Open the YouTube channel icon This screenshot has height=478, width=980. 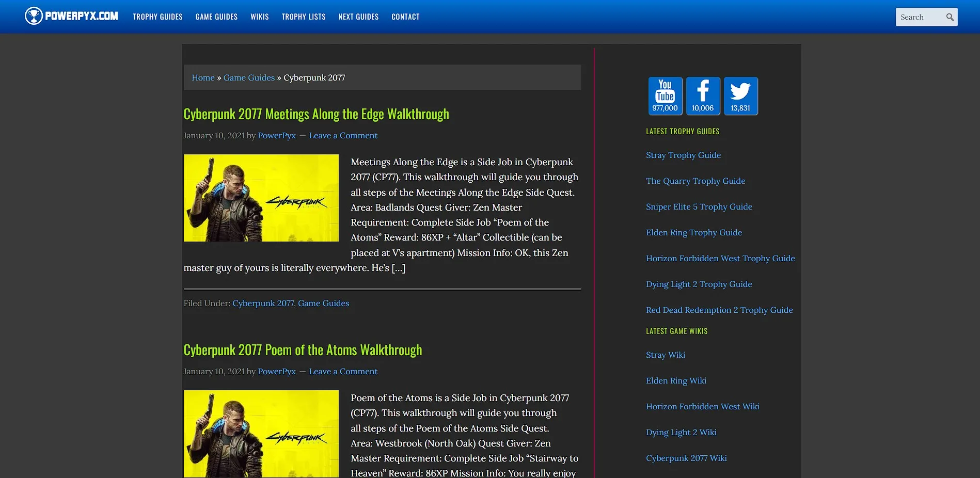665,96
